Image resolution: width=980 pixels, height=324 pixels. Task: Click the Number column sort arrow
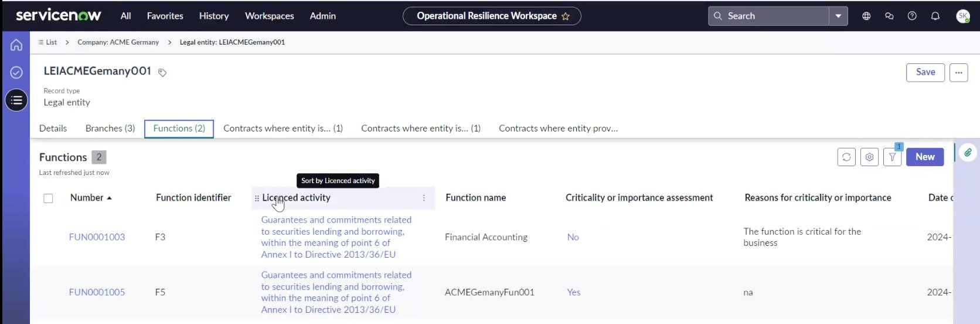click(109, 198)
